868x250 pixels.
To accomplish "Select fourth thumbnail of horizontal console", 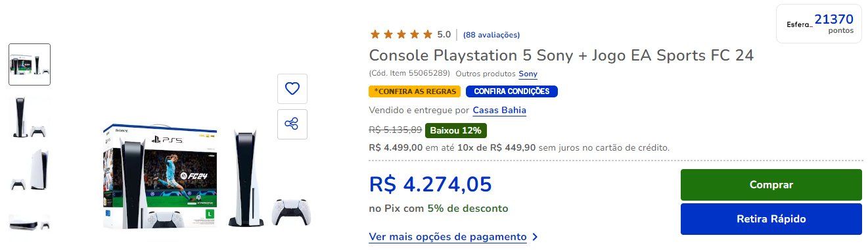I will coord(30,222).
